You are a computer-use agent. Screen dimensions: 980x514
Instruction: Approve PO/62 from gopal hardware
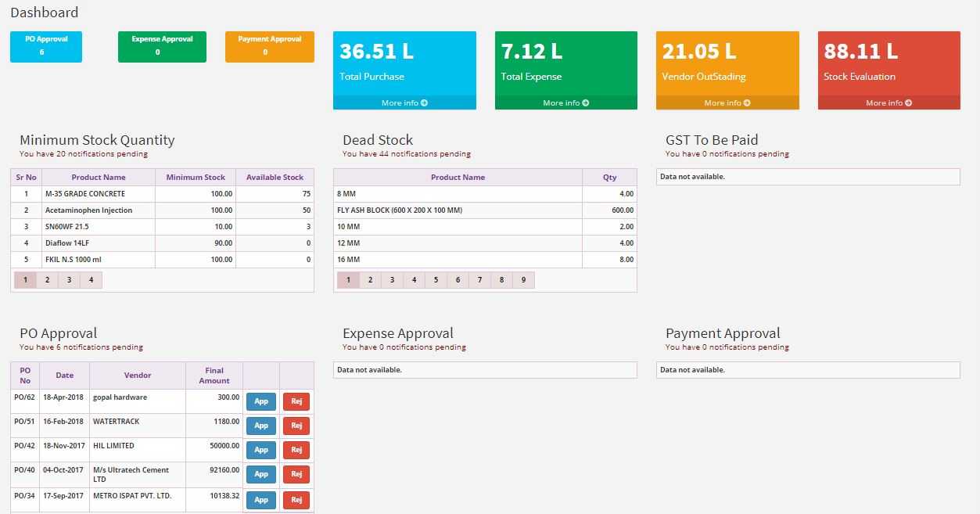[x=260, y=401]
